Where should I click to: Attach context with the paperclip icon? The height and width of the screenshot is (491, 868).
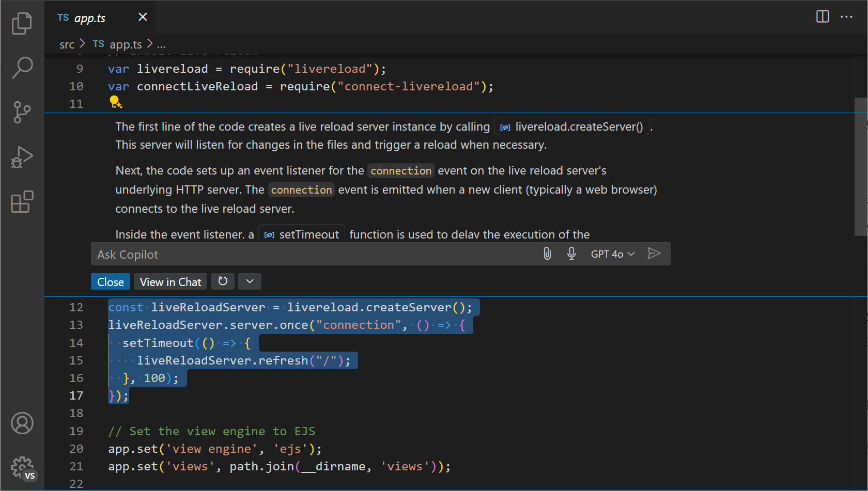[x=547, y=254]
